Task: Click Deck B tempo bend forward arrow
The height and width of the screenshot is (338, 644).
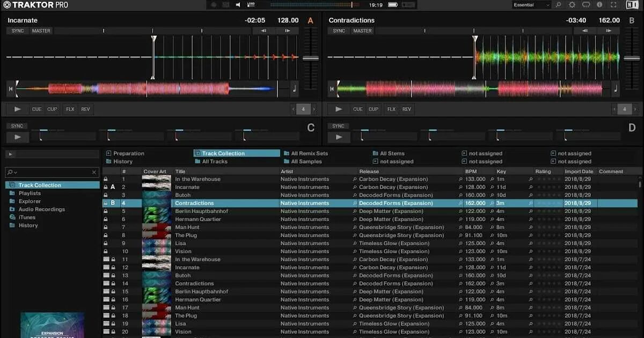Action: tap(609, 31)
